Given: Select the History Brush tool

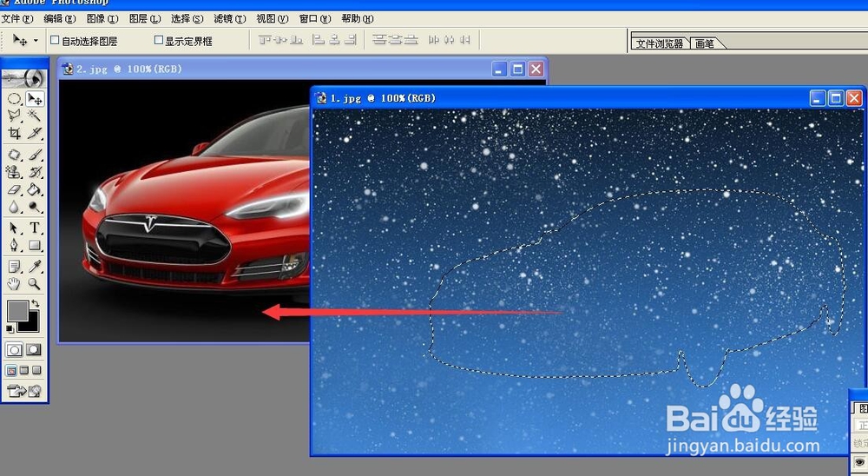Looking at the screenshot, I should click(x=35, y=172).
